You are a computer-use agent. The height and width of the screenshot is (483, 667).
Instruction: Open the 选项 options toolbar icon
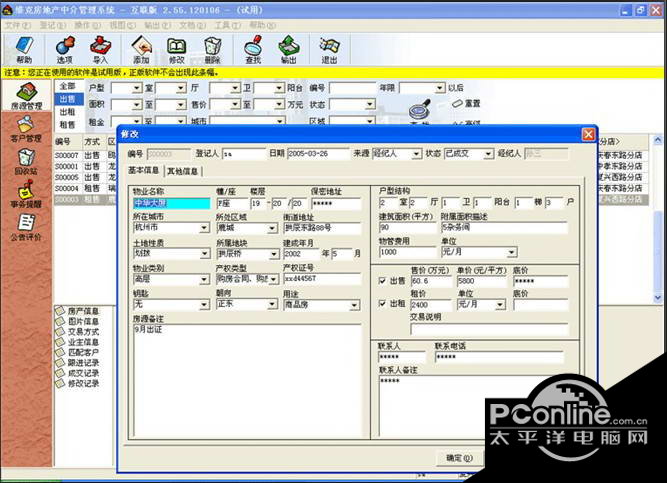[x=65, y=50]
